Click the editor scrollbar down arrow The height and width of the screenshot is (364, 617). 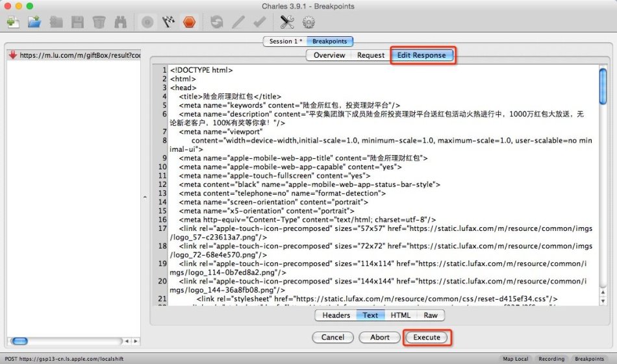point(603,300)
